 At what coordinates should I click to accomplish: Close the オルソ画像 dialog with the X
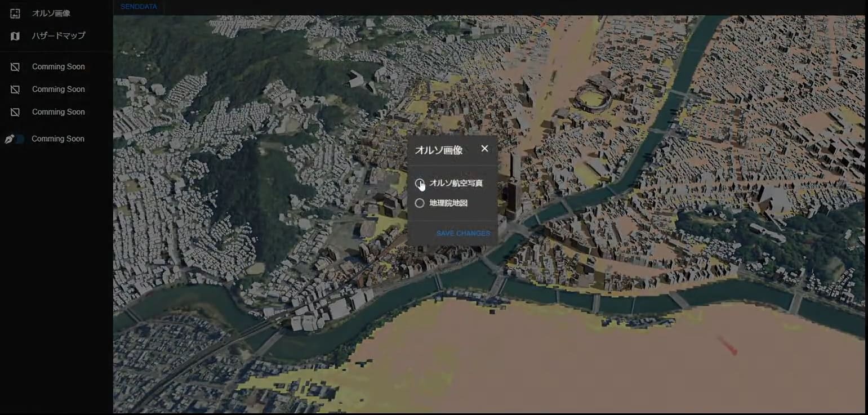(x=484, y=149)
